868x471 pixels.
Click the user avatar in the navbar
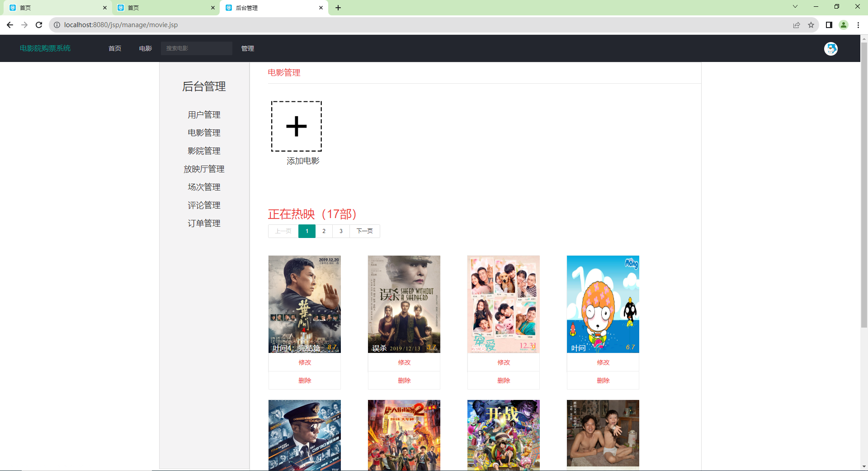pyautogui.click(x=831, y=48)
